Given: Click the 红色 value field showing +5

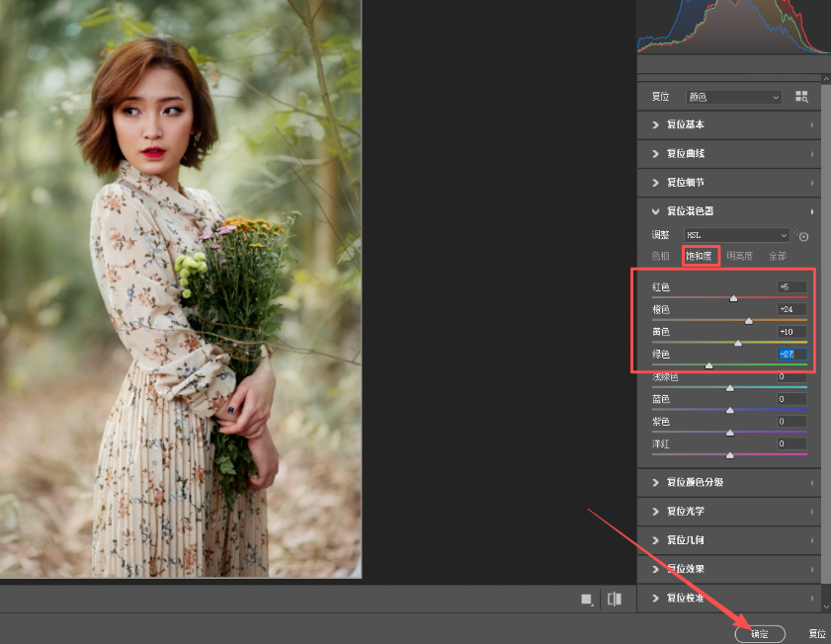Looking at the screenshot, I should tap(791, 287).
